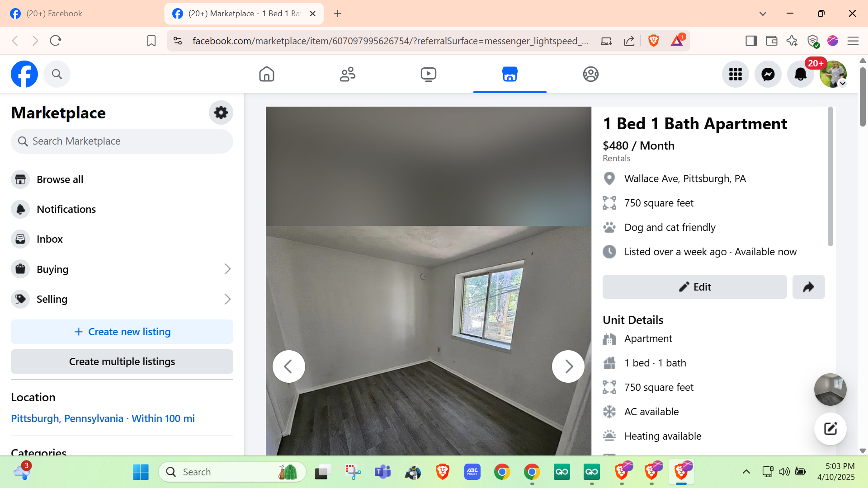Select Browse all in Marketplace sidebar
Viewport: 868px width, 488px height.
pyautogui.click(x=60, y=179)
